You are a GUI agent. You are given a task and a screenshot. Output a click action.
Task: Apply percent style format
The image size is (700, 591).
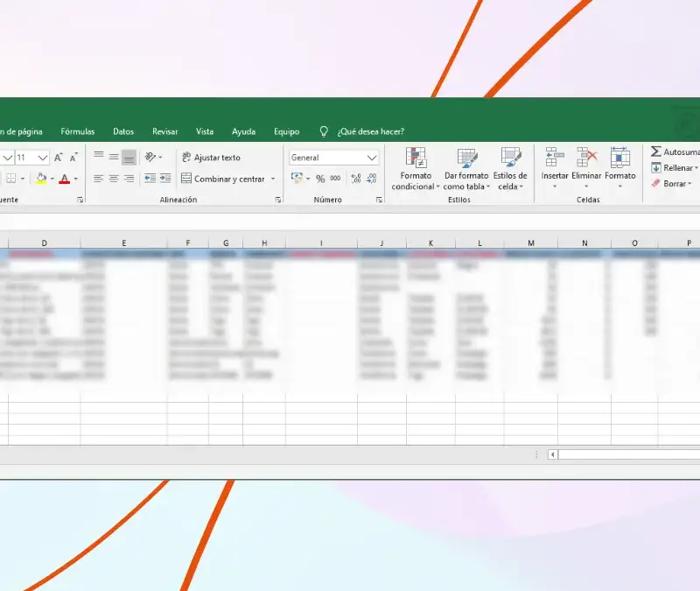tap(320, 179)
